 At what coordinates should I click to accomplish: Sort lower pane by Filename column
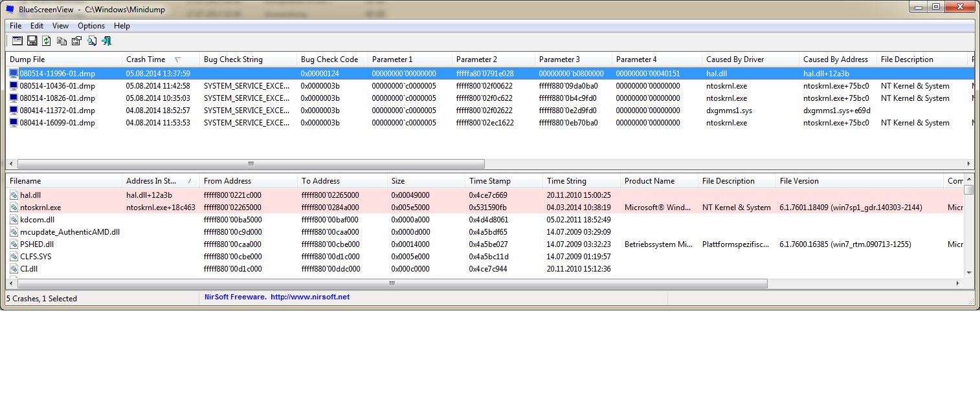[x=64, y=181]
